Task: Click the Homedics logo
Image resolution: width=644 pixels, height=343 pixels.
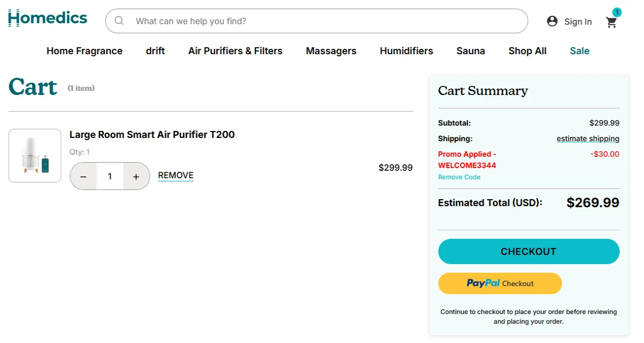Action: point(47,17)
